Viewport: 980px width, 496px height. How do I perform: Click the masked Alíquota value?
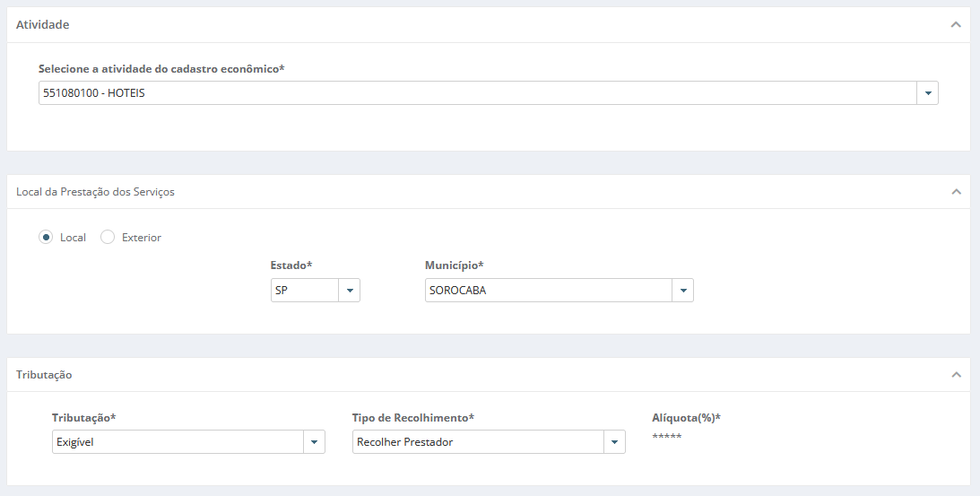pyautogui.click(x=667, y=436)
